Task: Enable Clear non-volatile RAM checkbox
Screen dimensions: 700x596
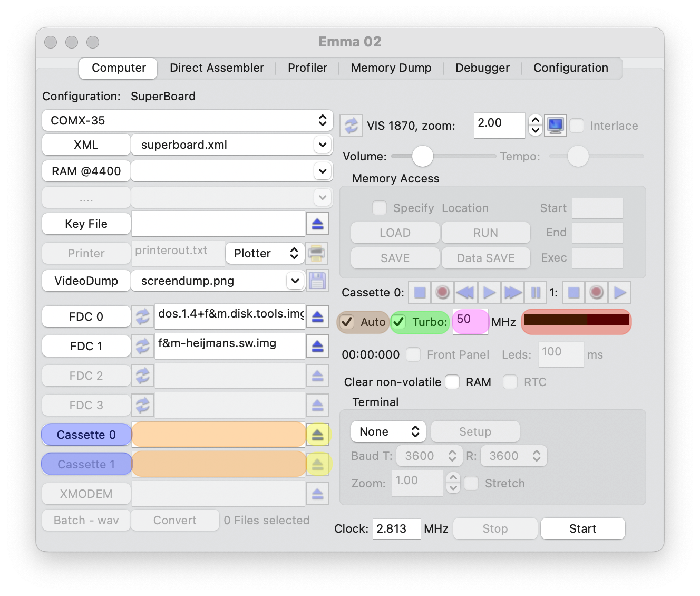Action: pyautogui.click(x=452, y=382)
